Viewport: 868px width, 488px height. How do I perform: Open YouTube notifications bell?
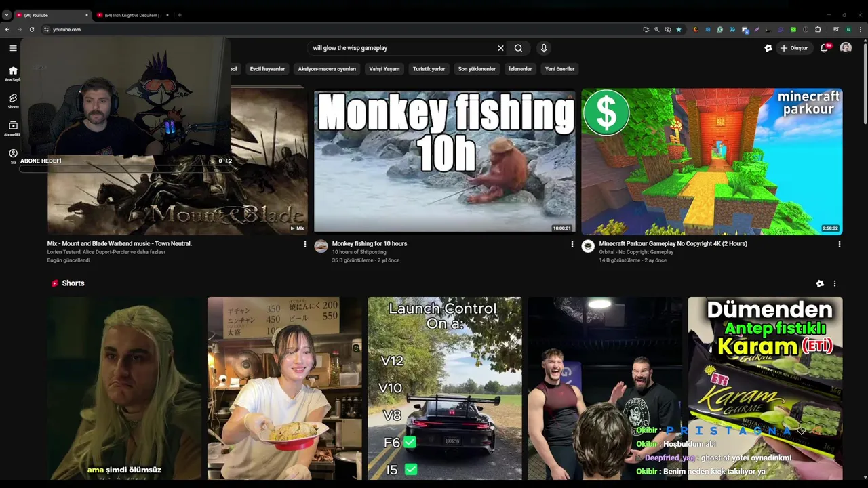[824, 48]
